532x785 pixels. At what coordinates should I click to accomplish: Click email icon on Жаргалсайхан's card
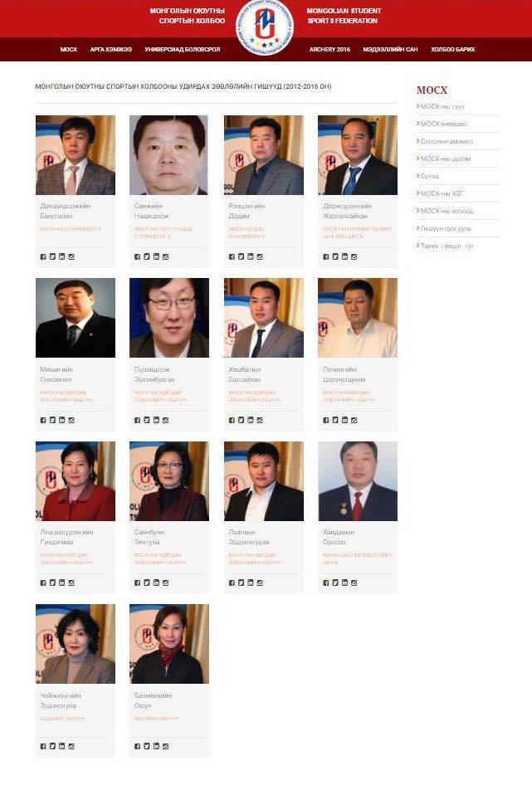tap(354, 256)
